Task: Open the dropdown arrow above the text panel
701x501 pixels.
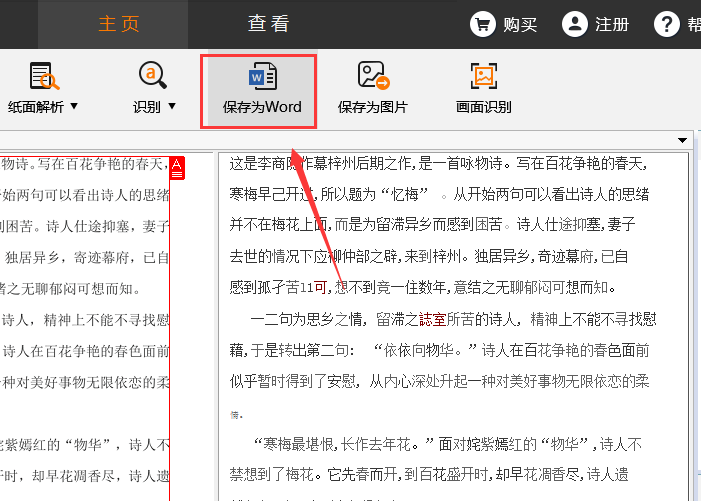Action: point(683,140)
